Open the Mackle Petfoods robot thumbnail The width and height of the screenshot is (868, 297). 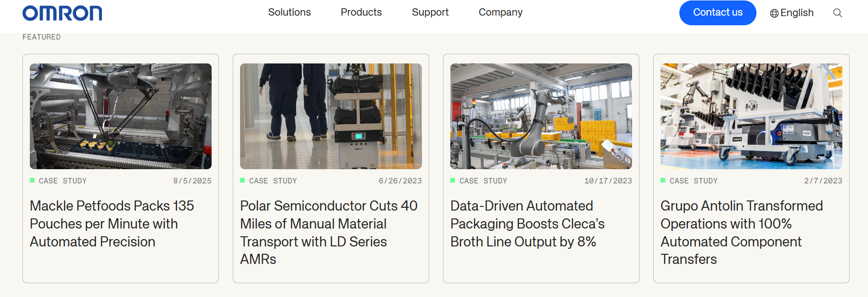pyautogui.click(x=121, y=116)
